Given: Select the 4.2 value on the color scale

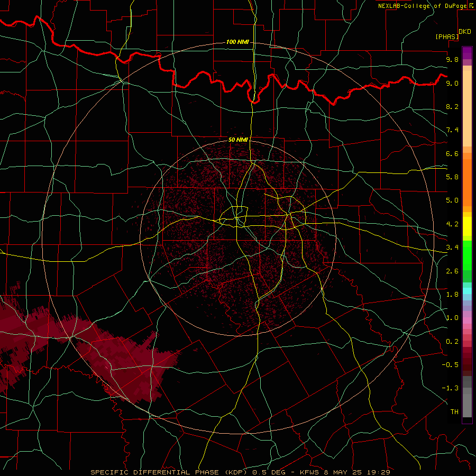Looking at the screenshot, I should pyautogui.click(x=452, y=224).
